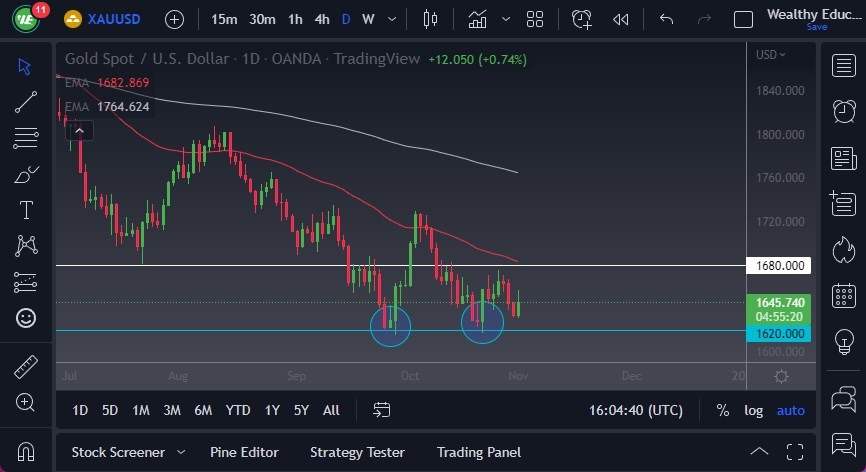
Task: Toggle the auto scale option
Action: (790, 410)
